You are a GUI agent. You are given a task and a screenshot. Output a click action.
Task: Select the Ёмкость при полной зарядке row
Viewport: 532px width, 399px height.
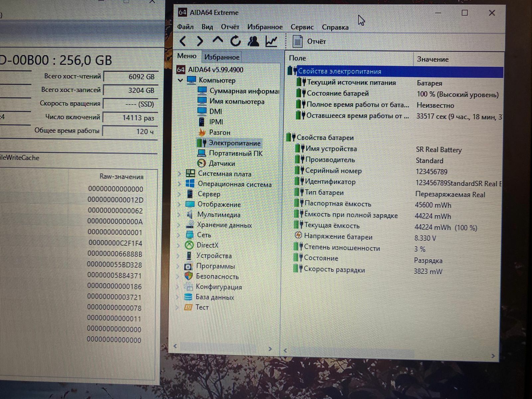[x=398, y=215]
